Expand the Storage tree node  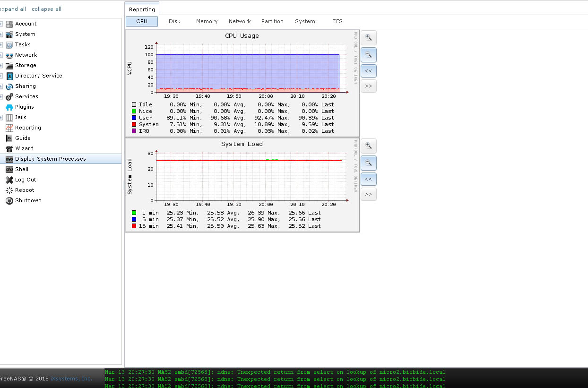(1, 65)
